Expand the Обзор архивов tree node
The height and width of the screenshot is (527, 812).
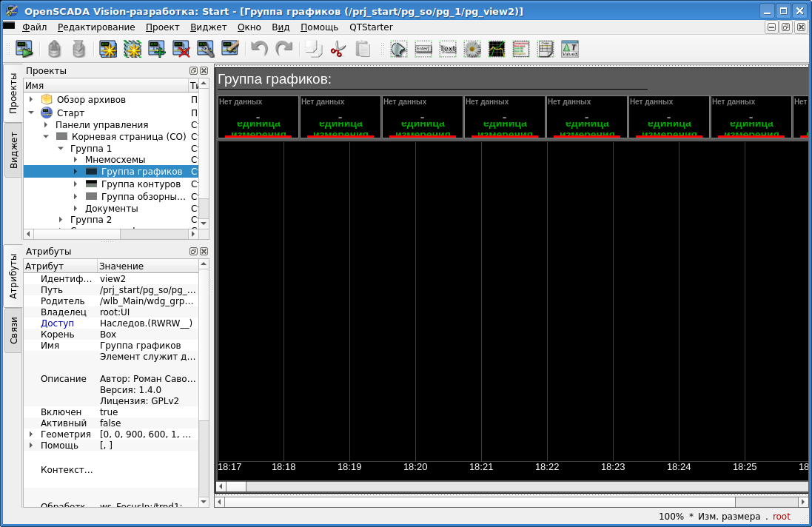31,100
